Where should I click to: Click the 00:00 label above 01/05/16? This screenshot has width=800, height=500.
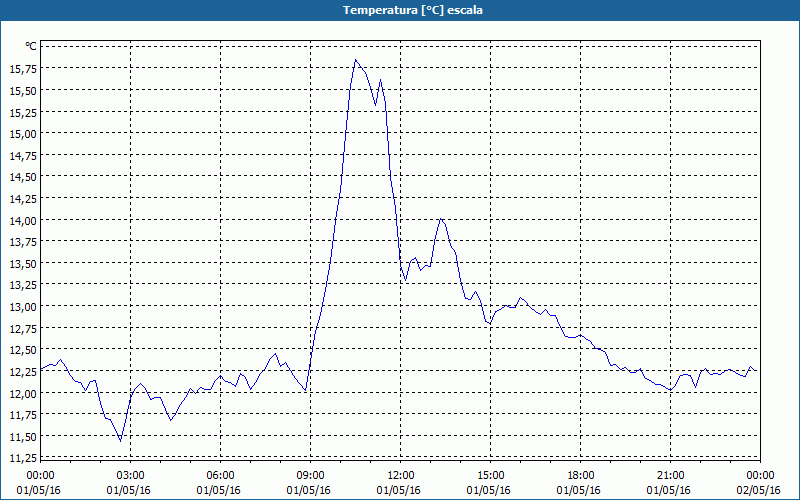[x=40, y=476]
